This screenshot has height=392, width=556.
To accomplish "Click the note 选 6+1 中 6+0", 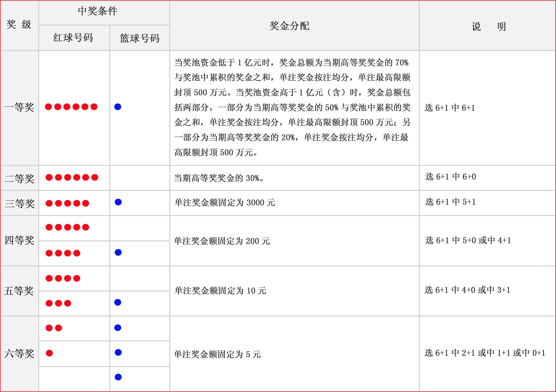I will pyautogui.click(x=451, y=177).
